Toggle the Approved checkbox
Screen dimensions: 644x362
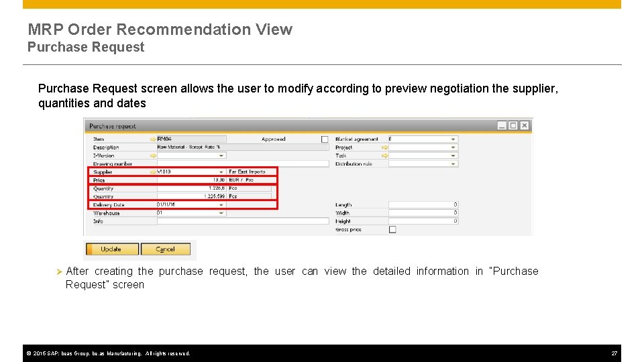click(325, 139)
